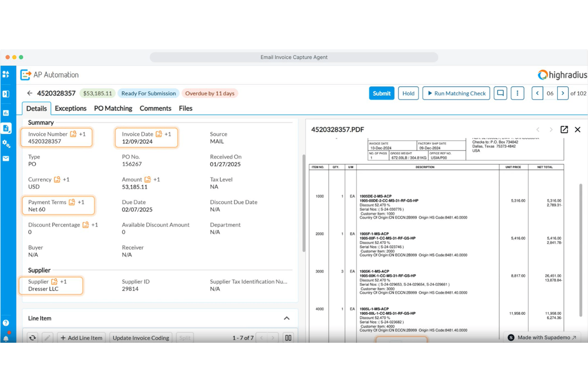Switch to the Exceptions tab

(x=71, y=108)
